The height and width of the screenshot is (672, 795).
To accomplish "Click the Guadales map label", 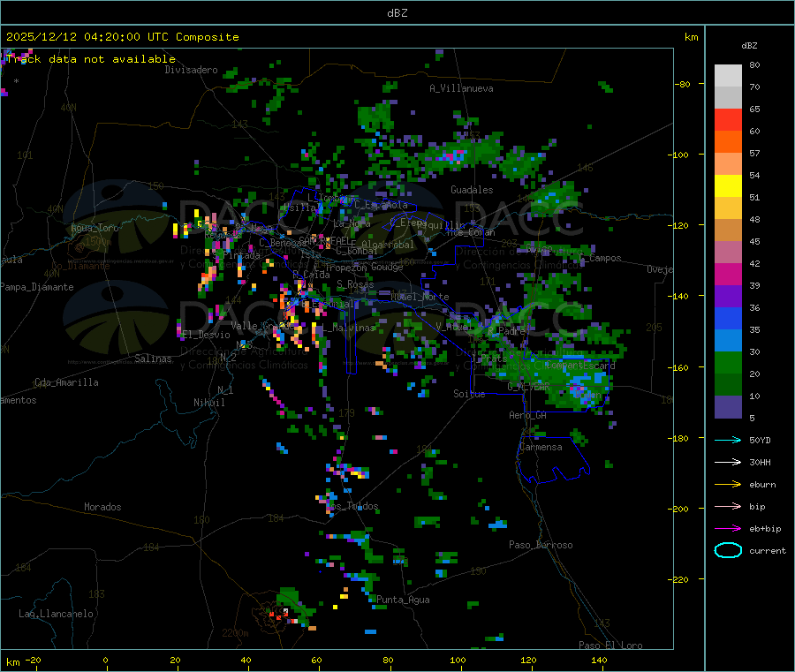I will [x=472, y=190].
